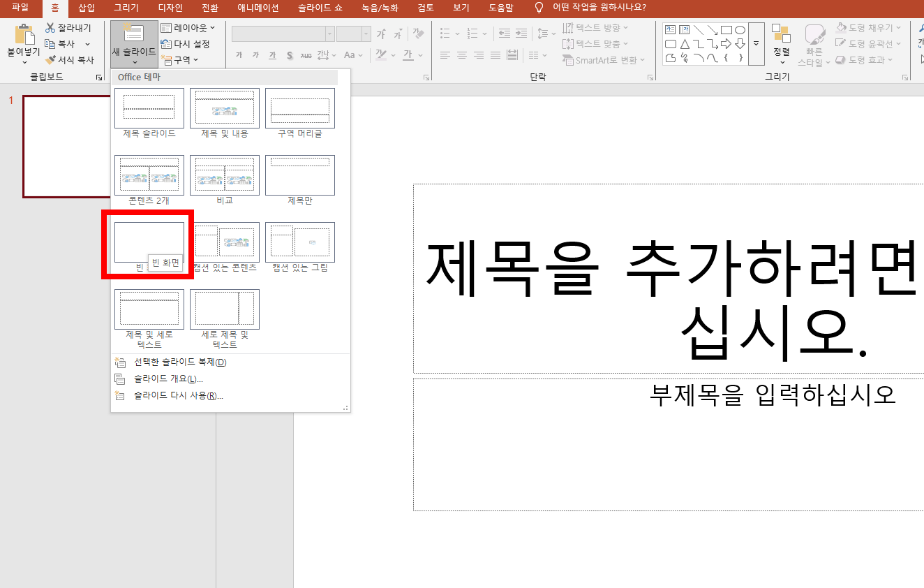Screen dimensions: 924x588
Task: Open the Clipboard (클립보드) group dialog launcher
Action: [98, 78]
